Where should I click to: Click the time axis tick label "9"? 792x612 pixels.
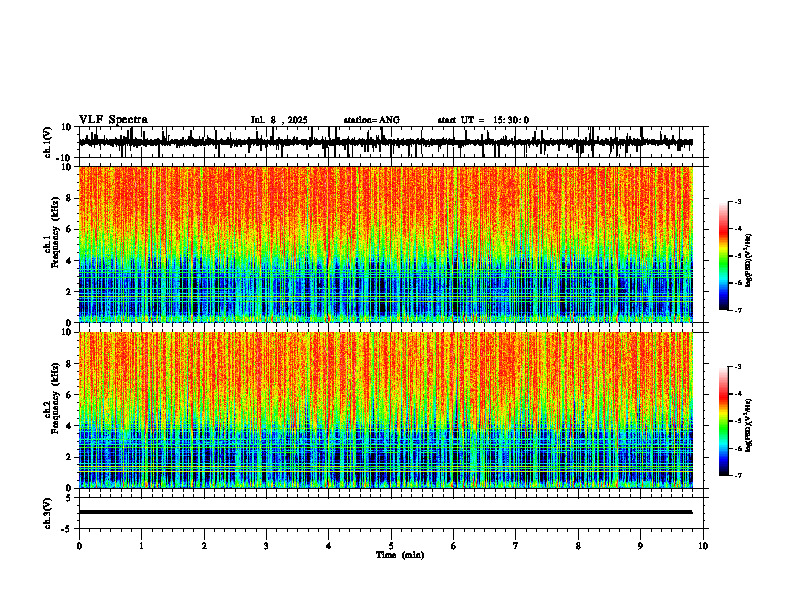click(640, 546)
